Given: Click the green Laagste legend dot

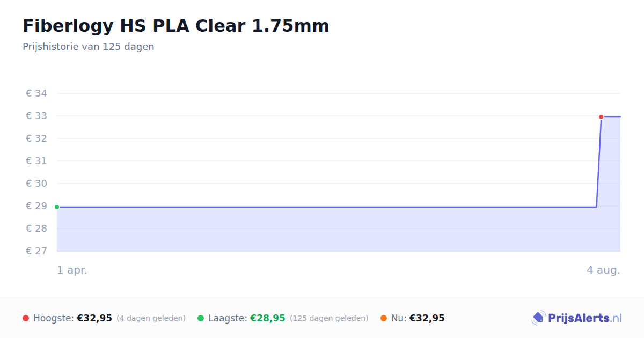Looking at the screenshot, I should click(201, 318).
